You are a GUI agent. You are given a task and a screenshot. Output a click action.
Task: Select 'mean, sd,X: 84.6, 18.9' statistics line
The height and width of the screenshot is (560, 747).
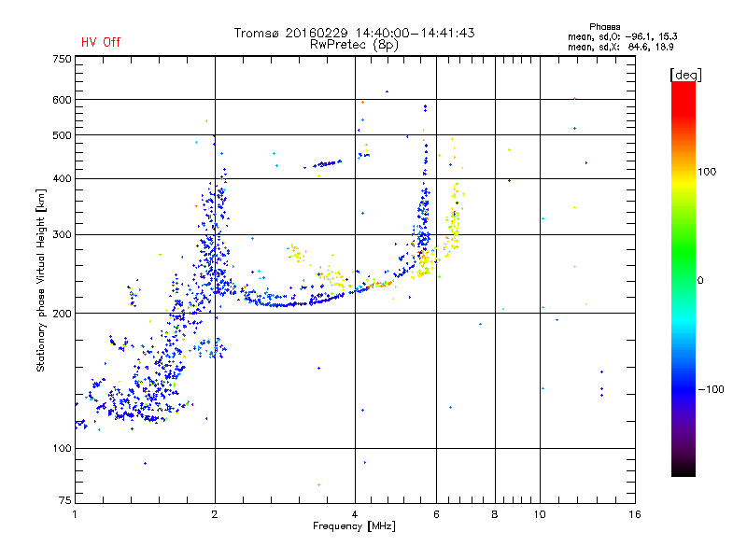(620, 47)
